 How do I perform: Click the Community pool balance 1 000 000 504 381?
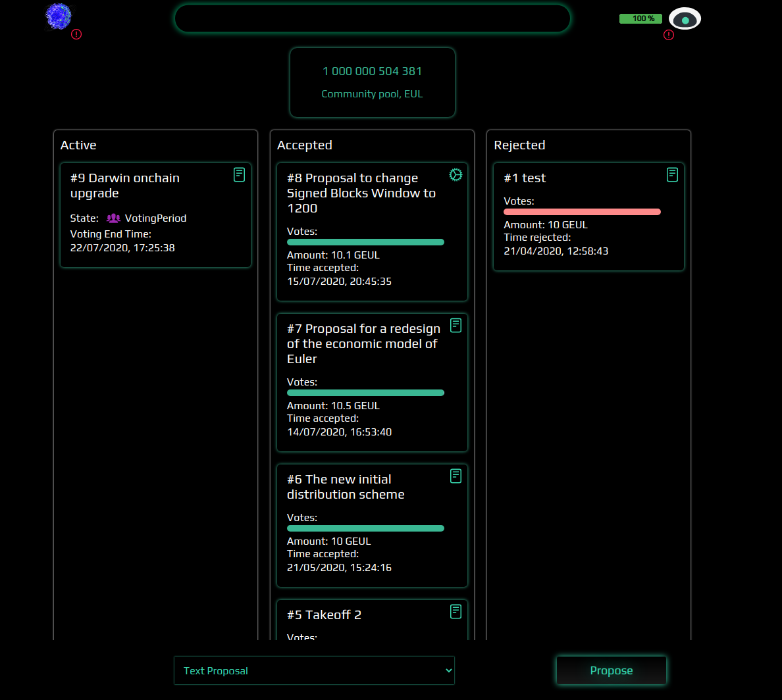pos(372,71)
